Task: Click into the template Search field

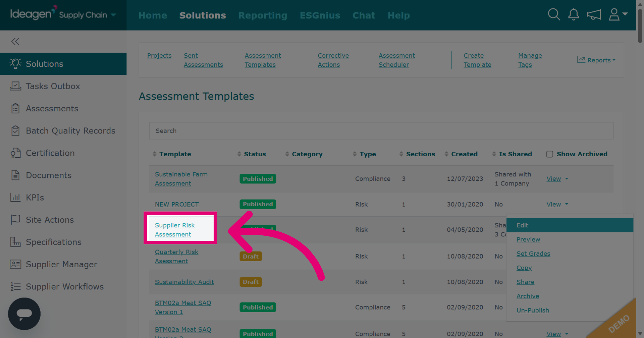Action: click(x=381, y=131)
